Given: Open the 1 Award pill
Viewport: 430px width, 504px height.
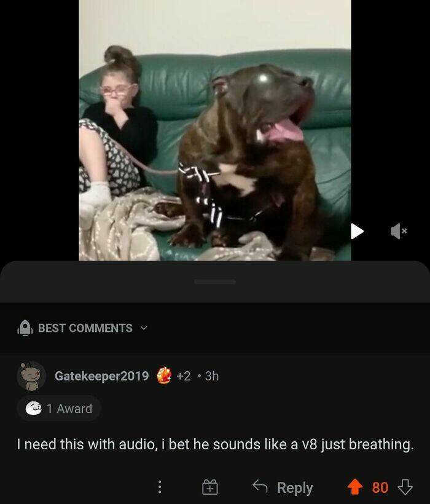Looking at the screenshot, I should (x=59, y=408).
